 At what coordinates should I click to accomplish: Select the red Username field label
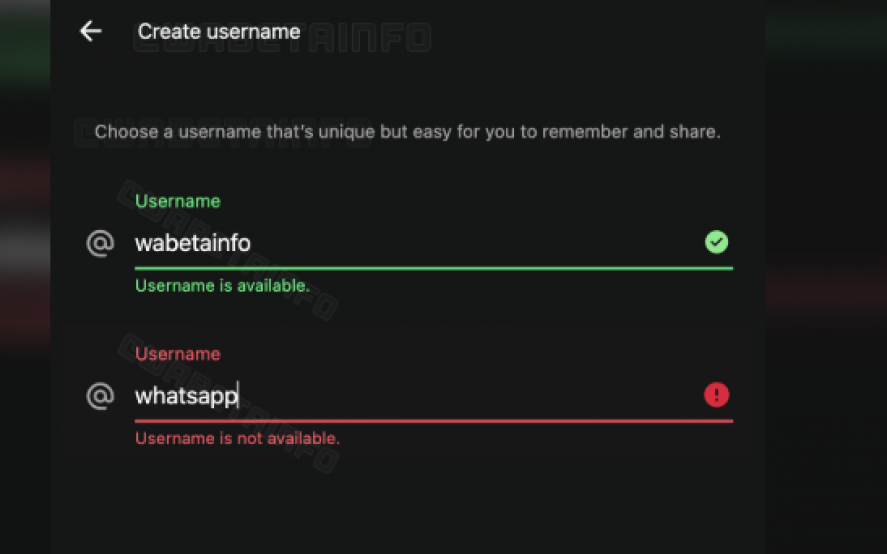(x=177, y=354)
